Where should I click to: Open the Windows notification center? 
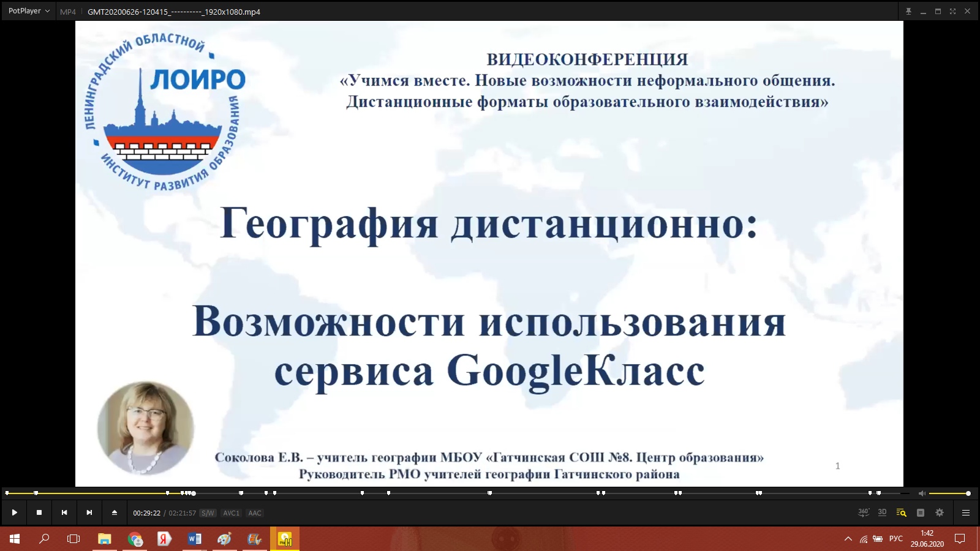(x=960, y=539)
